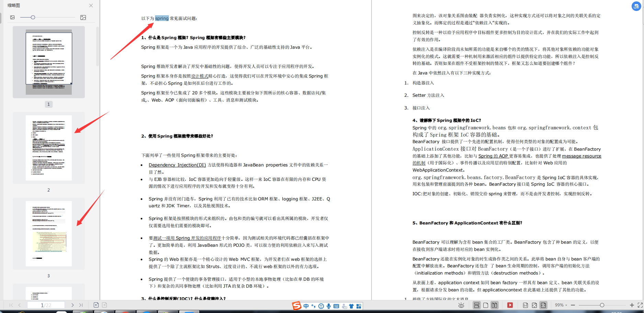Click heading 2、使用 Spring 框架能带来哪些好处
The height and width of the screenshot is (313, 644).
pyautogui.click(x=177, y=136)
